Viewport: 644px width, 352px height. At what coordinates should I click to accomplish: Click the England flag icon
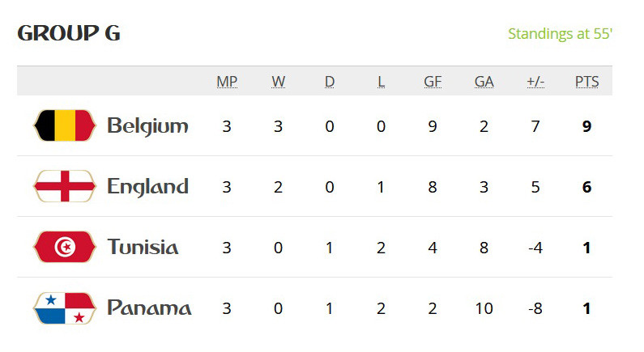pos(65,186)
